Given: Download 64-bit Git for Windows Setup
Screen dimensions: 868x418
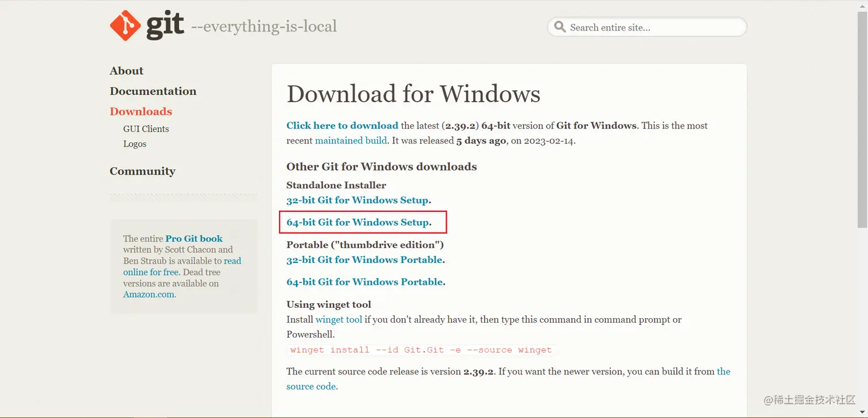Looking at the screenshot, I should coord(358,222).
